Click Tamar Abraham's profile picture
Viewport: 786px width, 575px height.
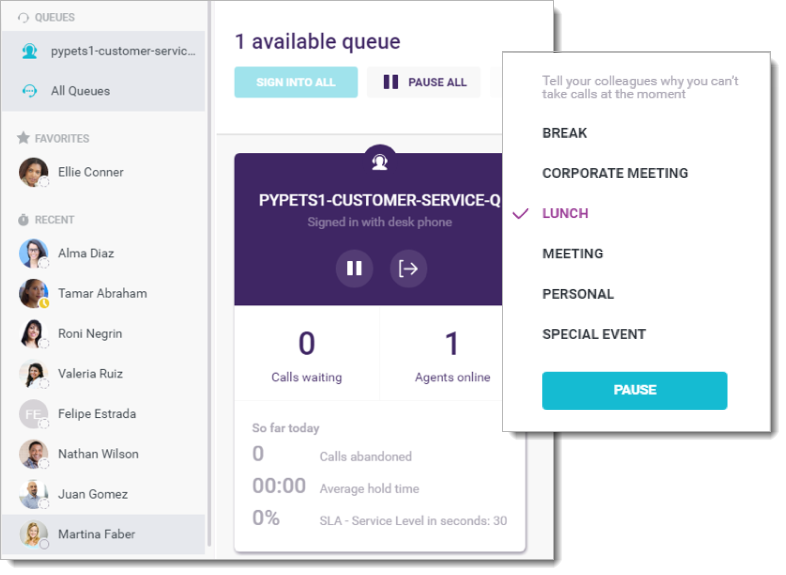tap(33, 293)
